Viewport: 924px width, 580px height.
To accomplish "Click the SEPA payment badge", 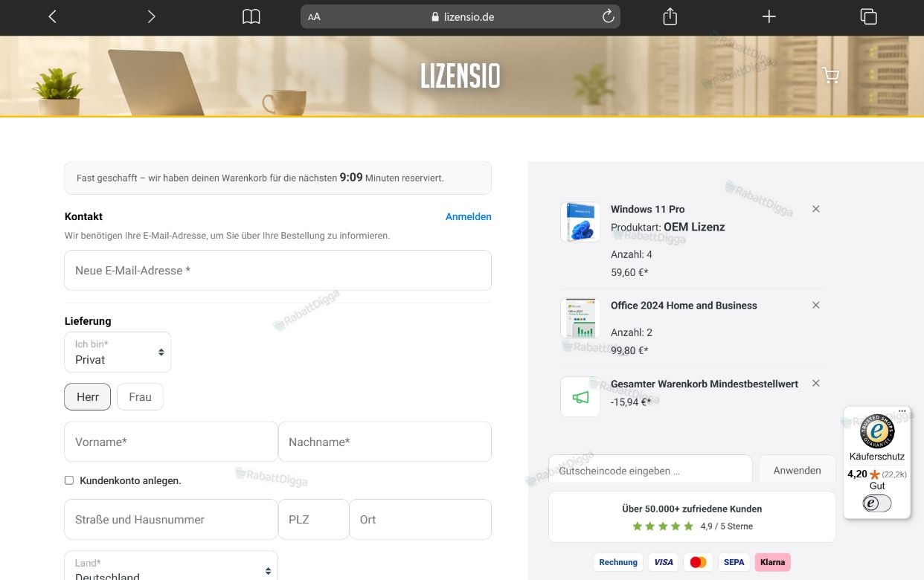I will tap(734, 562).
